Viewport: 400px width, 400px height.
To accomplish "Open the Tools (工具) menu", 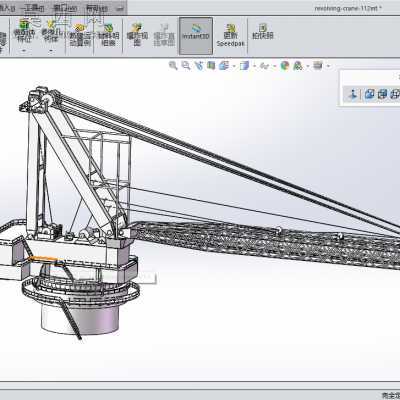I will [x=33, y=8].
